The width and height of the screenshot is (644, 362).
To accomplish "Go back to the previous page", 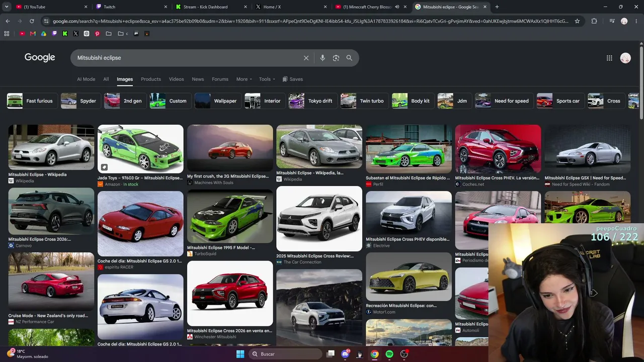I will point(8,21).
